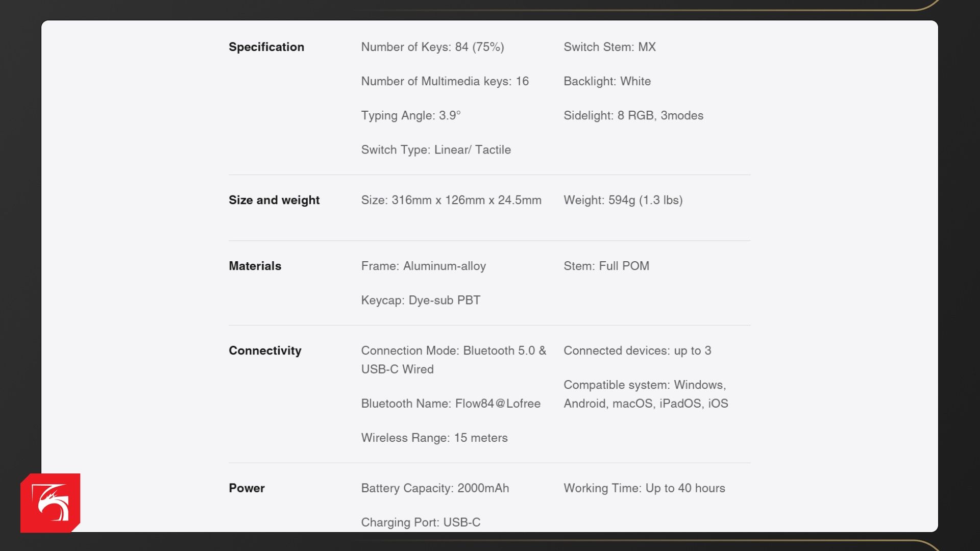The width and height of the screenshot is (980, 551).
Task: Click the Weight: 594g (1.3 lbs) entry
Action: click(x=623, y=200)
